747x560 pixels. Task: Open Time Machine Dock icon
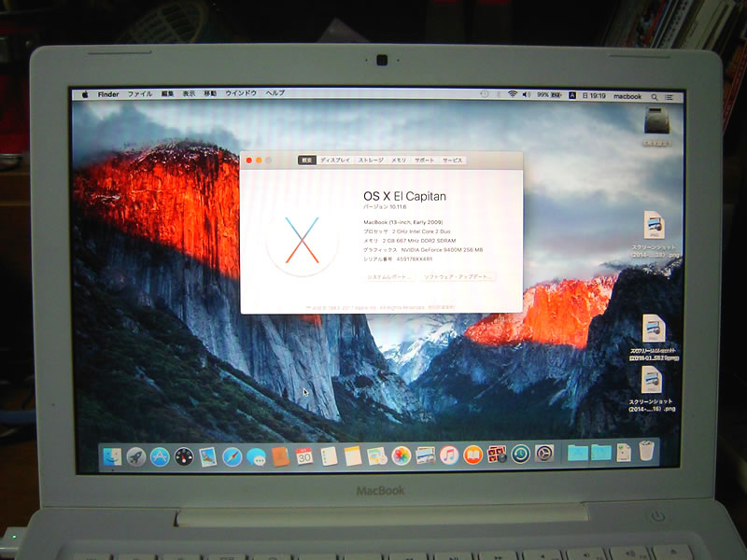[x=521, y=454]
